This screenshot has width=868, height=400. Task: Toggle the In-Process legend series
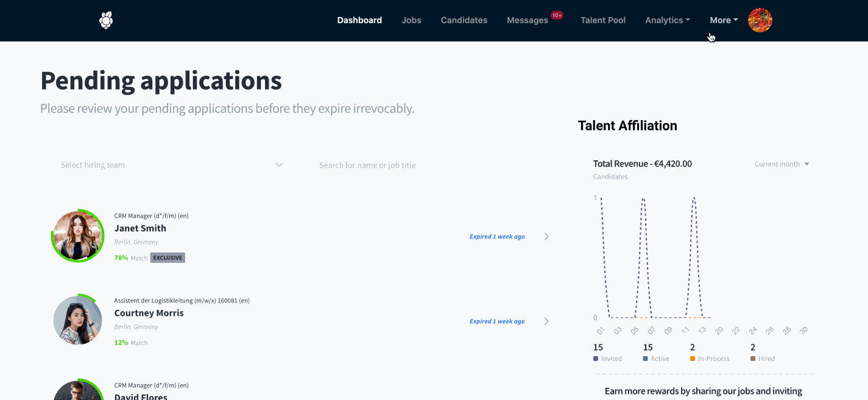tap(710, 359)
